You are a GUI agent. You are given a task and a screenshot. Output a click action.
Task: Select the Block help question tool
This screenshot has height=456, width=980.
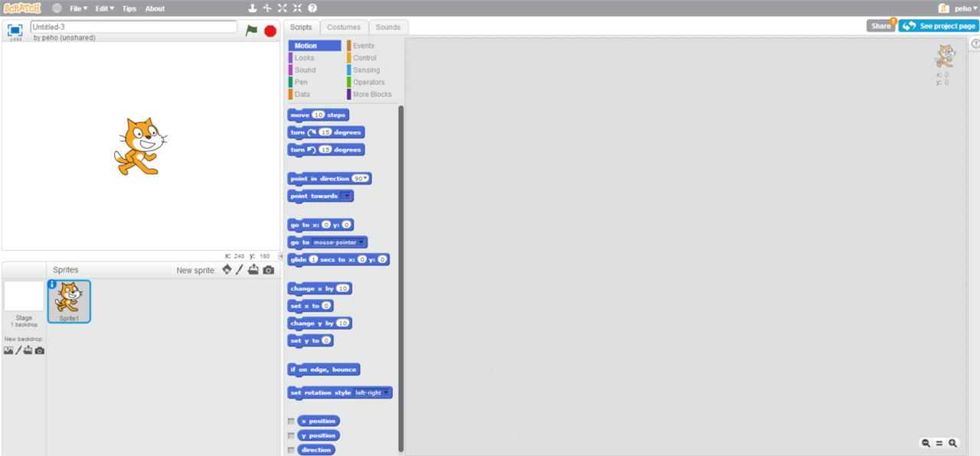tap(312, 8)
